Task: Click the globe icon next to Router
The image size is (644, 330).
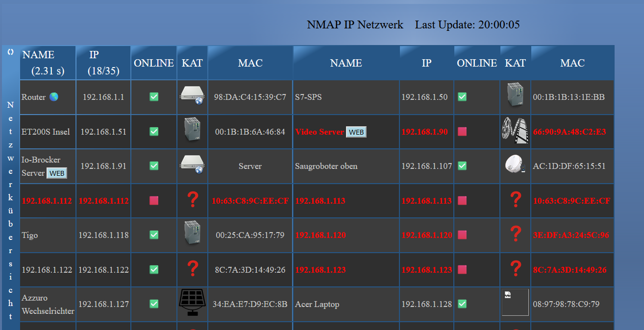Action: 53,97
